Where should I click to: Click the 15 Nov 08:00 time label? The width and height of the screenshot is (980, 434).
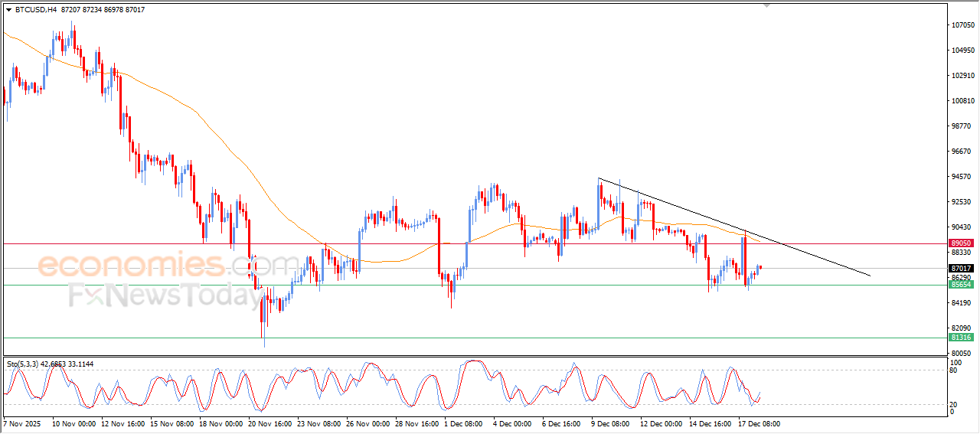click(171, 423)
